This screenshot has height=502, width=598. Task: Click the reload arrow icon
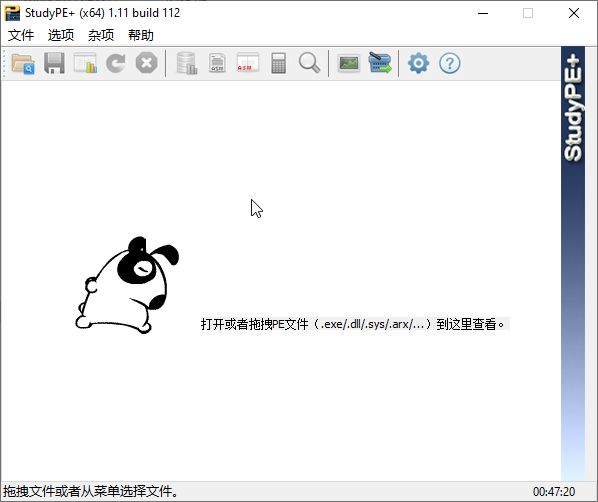(116, 63)
